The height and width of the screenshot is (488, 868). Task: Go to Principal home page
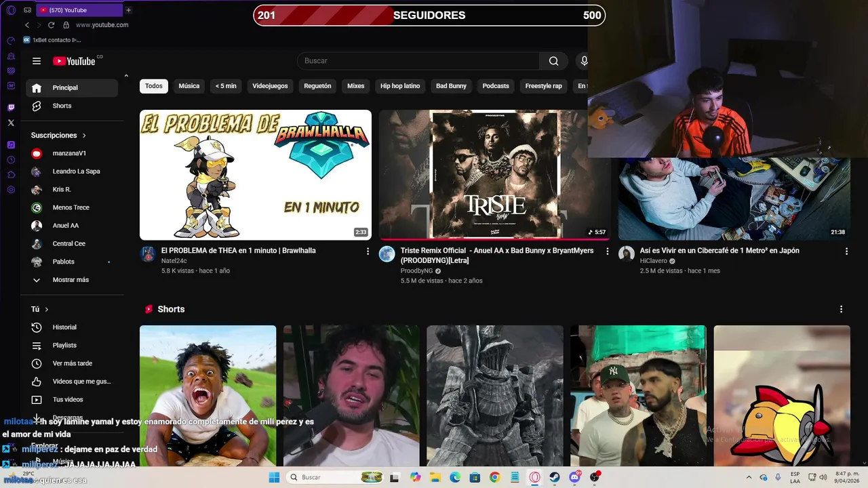tap(72, 88)
